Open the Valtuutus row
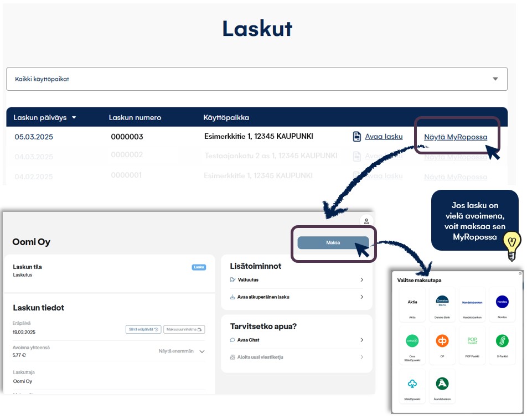The image size is (527, 420). (x=297, y=280)
